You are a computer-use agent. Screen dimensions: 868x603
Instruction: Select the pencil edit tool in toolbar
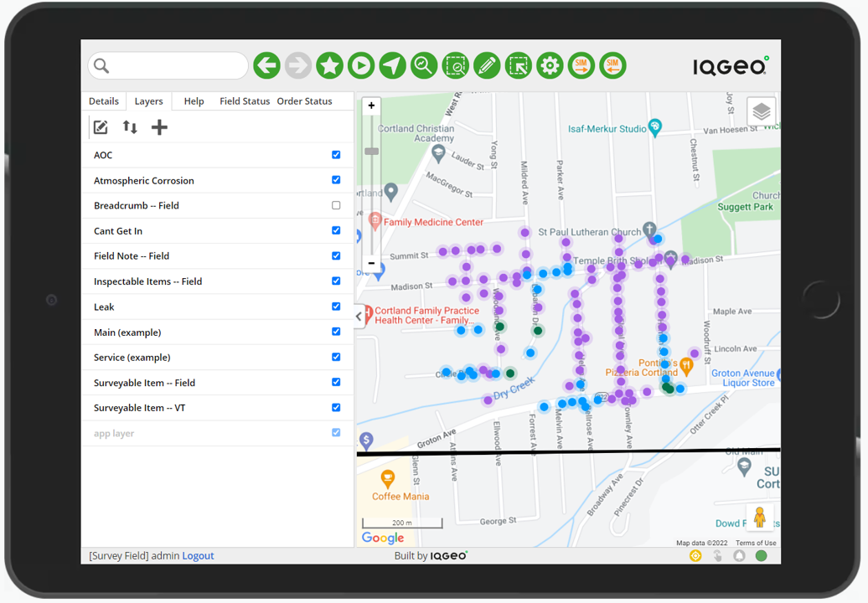(x=487, y=65)
